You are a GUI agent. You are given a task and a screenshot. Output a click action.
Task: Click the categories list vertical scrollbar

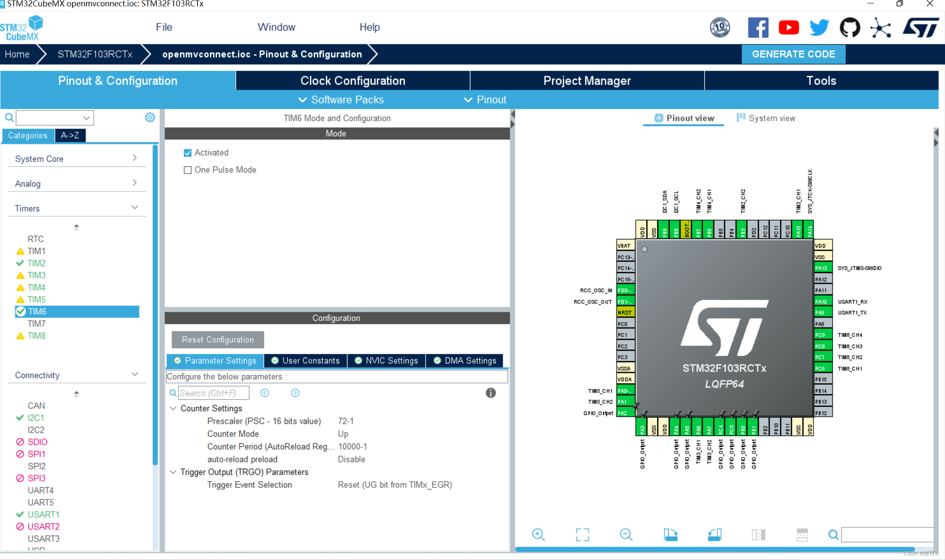pyautogui.click(x=155, y=305)
